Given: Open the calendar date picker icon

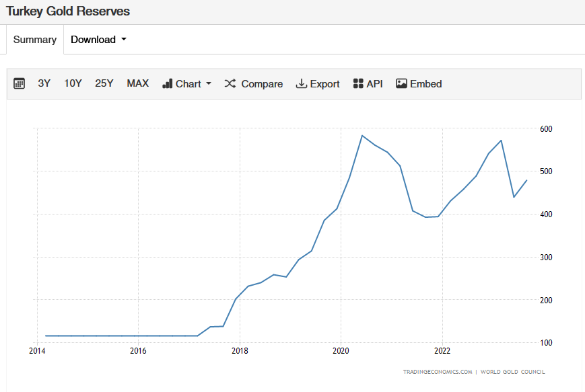Looking at the screenshot, I should tap(20, 84).
